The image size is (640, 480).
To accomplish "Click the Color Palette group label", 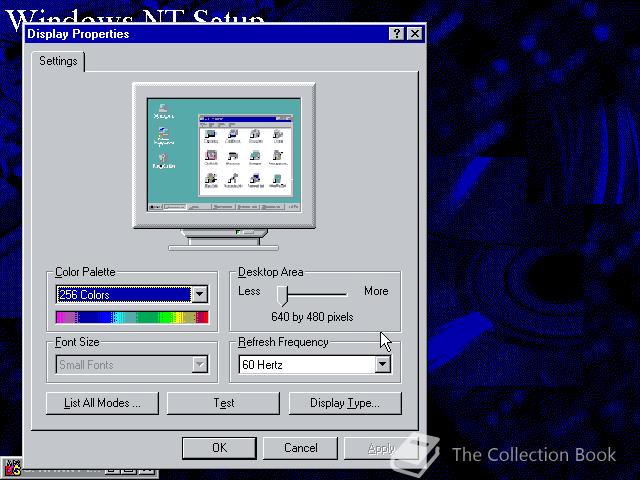I will point(85,272).
